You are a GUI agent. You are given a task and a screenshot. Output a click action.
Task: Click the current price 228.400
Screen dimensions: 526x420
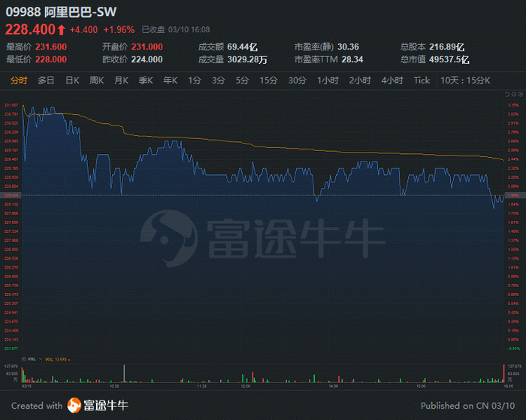[30, 29]
